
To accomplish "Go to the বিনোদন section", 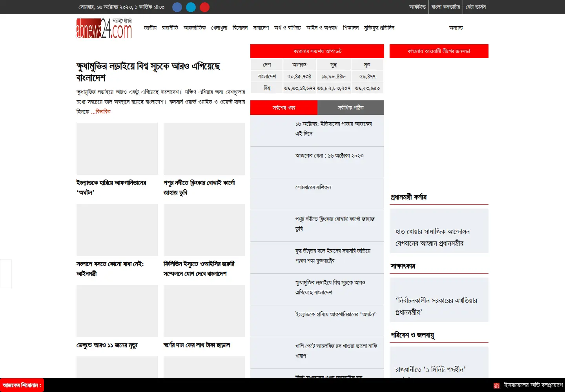I will click(x=240, y=28).
